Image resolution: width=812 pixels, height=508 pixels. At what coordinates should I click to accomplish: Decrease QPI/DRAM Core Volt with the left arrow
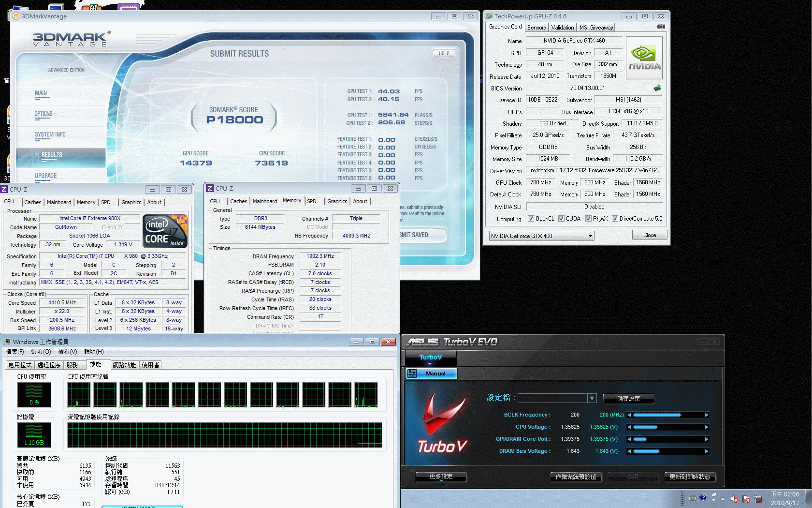629,439
